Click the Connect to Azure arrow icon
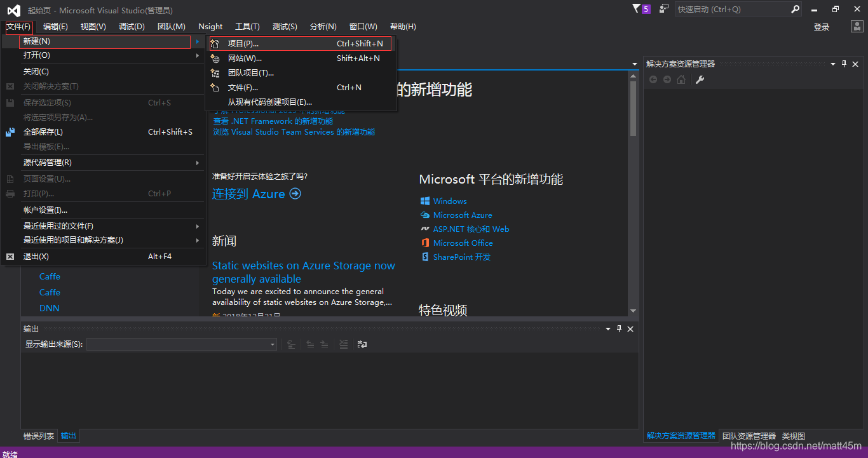Viewport: 868px width, 458px height. pyautogui.click(x=295, y=194)
